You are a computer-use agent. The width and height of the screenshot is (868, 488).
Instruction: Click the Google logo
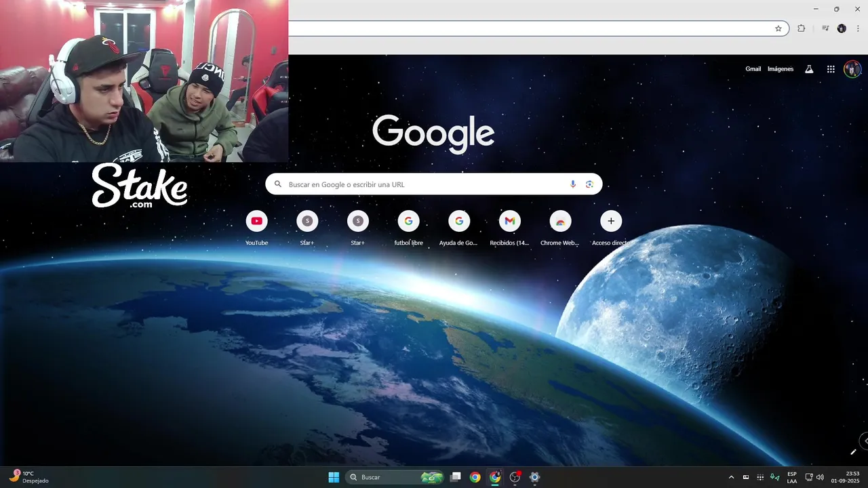point(433,134)
